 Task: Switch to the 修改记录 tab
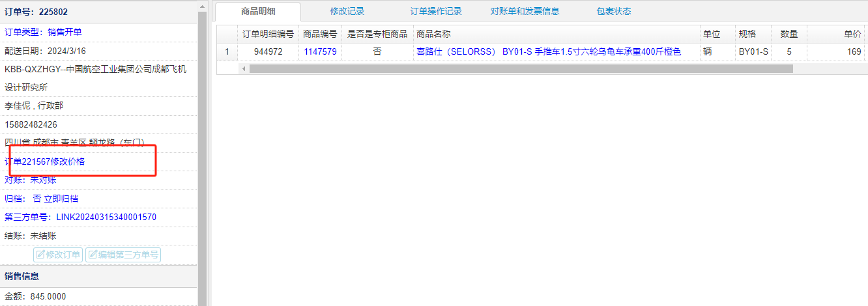point(347,11)
